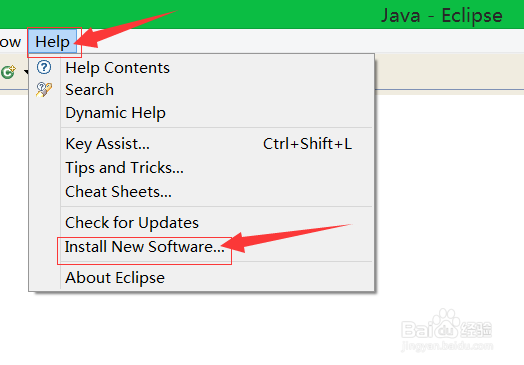The height and width of the screenshot is (365, 524).
Task: Select Key Assist... menu item
Action: tap(108, 144)
